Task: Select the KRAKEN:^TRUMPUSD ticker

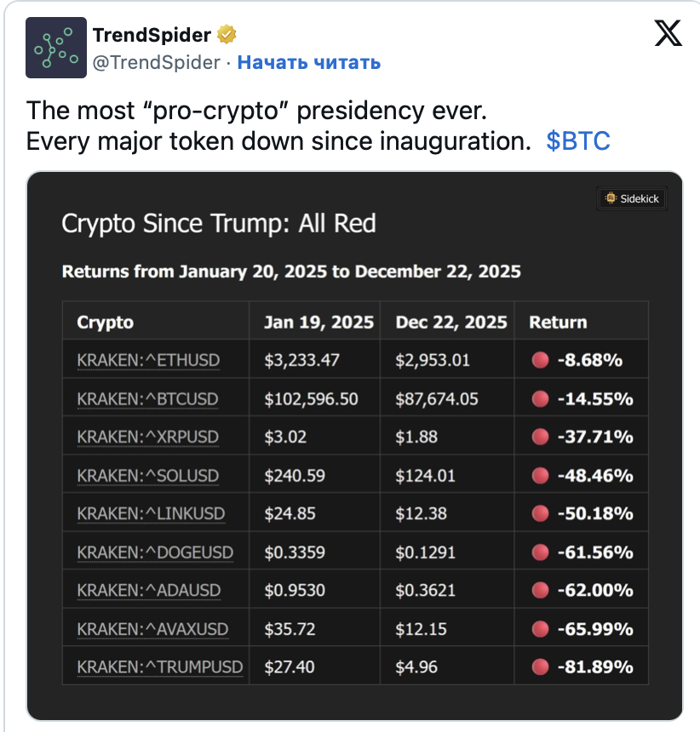Action: [x=160, y=666]
